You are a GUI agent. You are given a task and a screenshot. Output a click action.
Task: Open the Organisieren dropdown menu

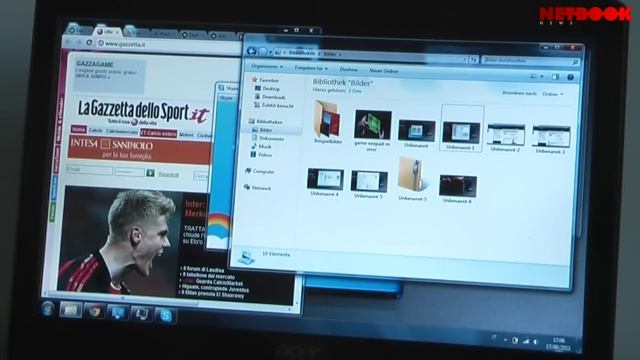(x=267, y=67)
